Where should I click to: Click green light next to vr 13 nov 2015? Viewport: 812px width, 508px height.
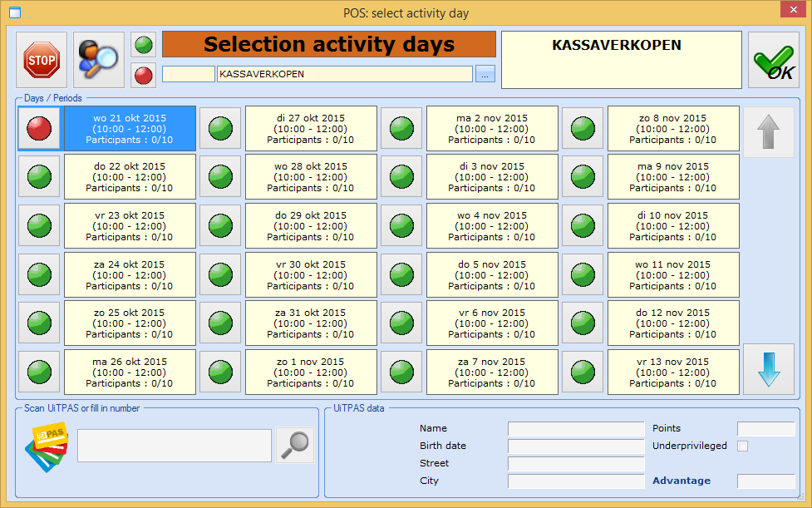coord(583,372)
